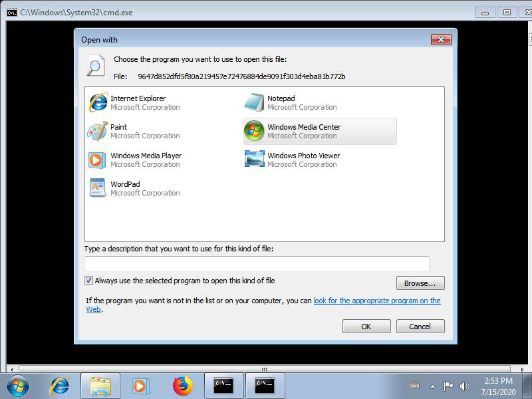Launch Internet Explorer from the taskbar
Viewport: 532px width, 399px height.
(60, 386)
